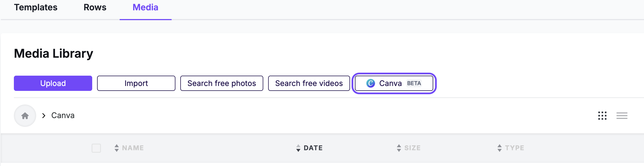Expand the breadcrumb chevron before Canva
This screenshot has width=644, height=166.
[44, 116]
